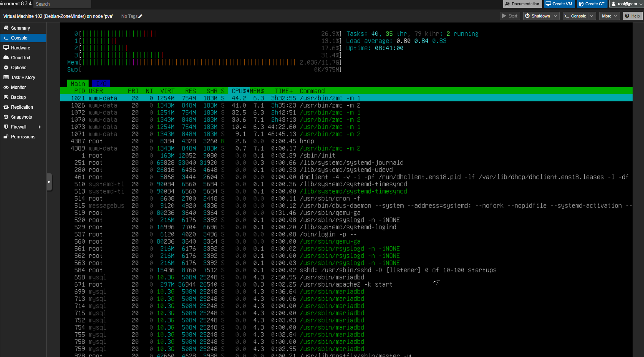Switch to htop Main tab
The image size is (644, 357).
coord(78,84)
